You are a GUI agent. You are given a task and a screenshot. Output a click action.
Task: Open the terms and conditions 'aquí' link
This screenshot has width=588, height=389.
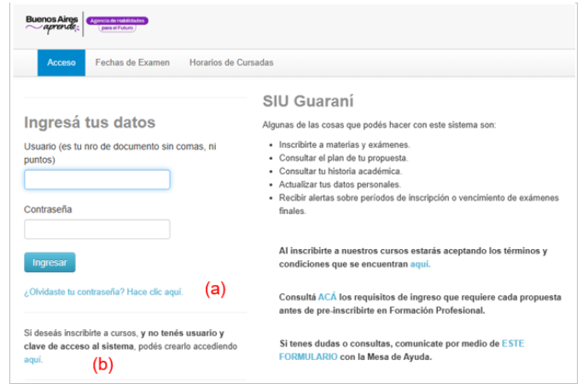click(420, 264)
